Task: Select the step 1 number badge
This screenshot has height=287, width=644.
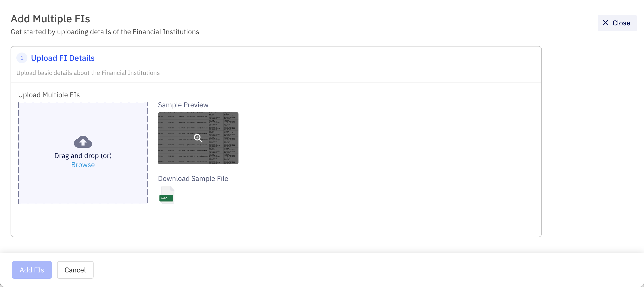Action: (22, 58)
